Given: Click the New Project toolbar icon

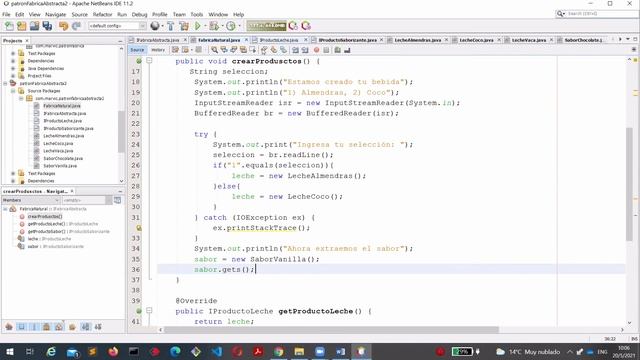Looking at the screenshot, I should pyautogui.click(x=22, y=26).
